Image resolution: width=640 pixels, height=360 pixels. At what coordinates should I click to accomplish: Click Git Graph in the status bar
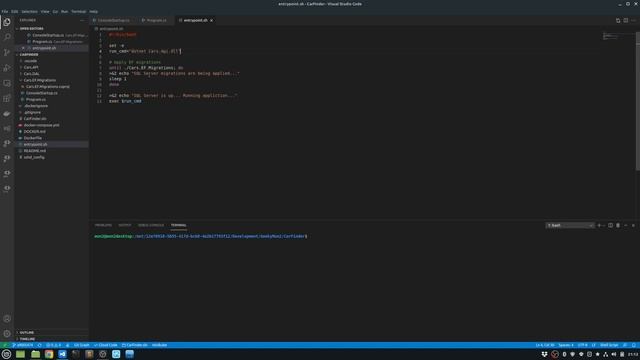82,345
